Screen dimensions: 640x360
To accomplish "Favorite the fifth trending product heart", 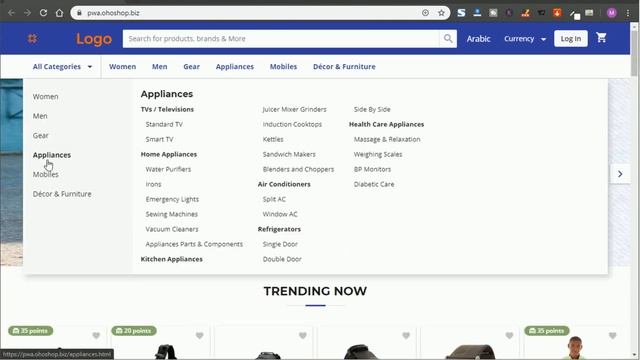I will pyautogui.click(x=509, y=336).
